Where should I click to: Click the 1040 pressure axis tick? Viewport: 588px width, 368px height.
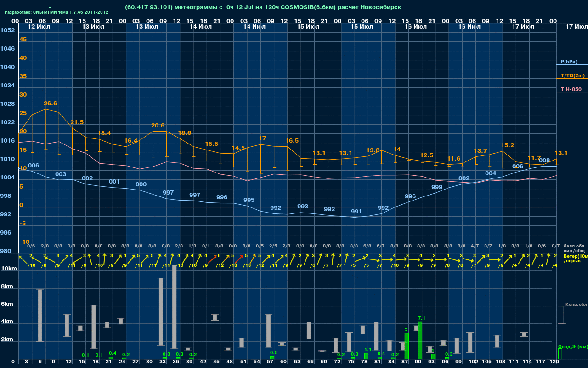[7, 67]
